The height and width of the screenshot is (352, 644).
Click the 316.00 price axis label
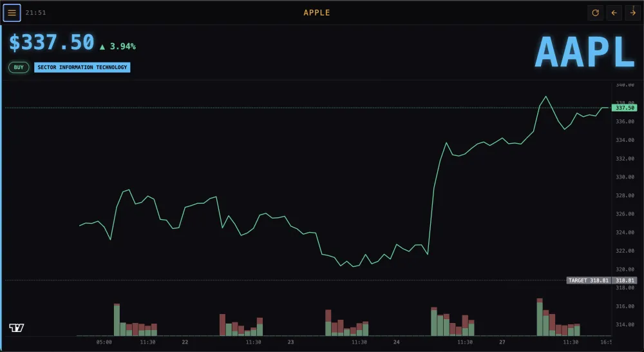pyautogui.click(x=624, y=306)
